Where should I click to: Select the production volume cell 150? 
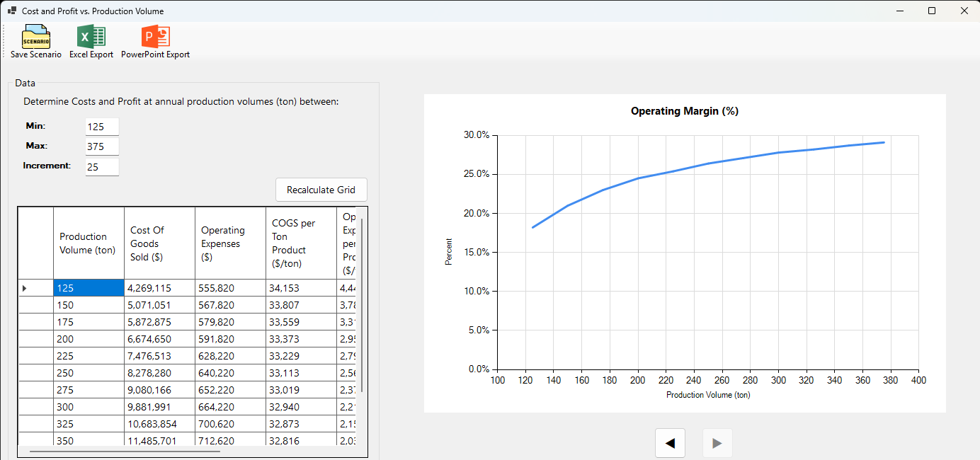[89, 305]
